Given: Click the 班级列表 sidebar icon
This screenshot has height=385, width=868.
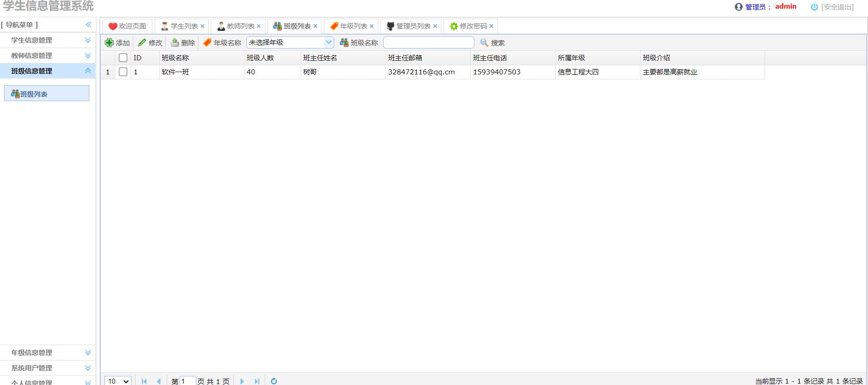Looking at the screenshot, I should click(15, 94).
